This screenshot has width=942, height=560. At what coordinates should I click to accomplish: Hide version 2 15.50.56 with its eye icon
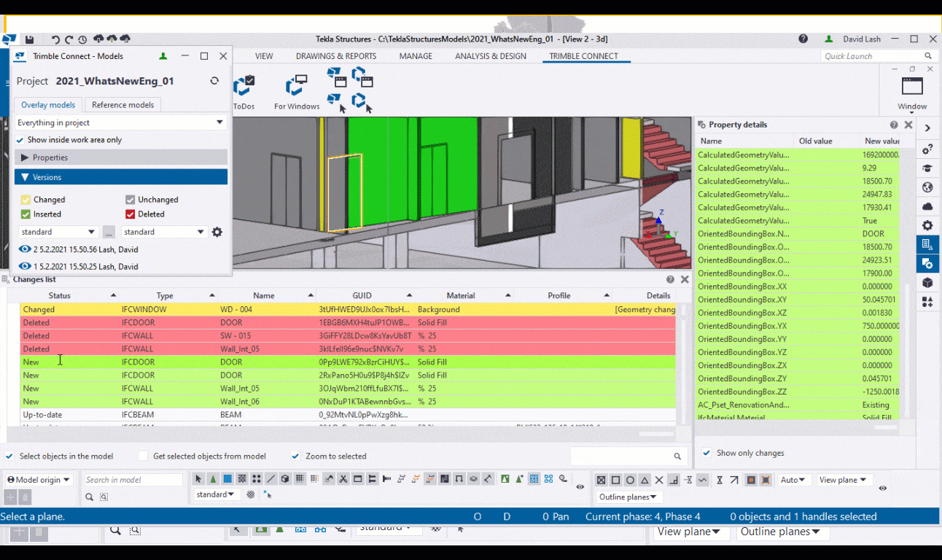click(25, 249)
